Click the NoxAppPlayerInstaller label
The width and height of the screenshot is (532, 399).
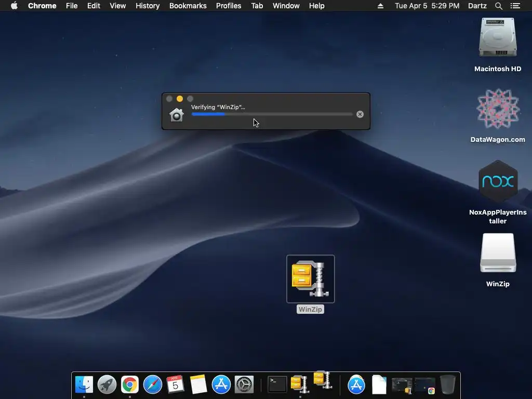pyautogui.click(x=498, y=217)
